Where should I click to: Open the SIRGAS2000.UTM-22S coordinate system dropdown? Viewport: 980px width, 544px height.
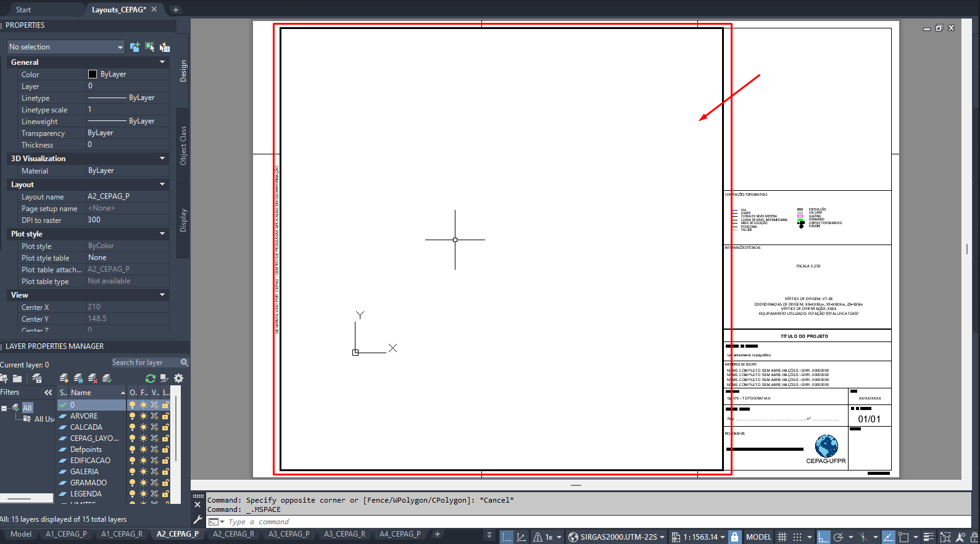tap(617, 537)
